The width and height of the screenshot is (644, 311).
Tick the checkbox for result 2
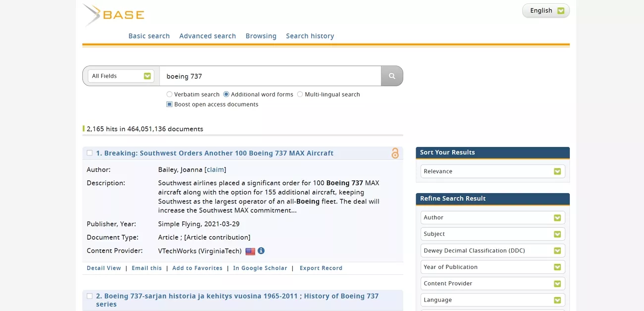coord(90,296)
